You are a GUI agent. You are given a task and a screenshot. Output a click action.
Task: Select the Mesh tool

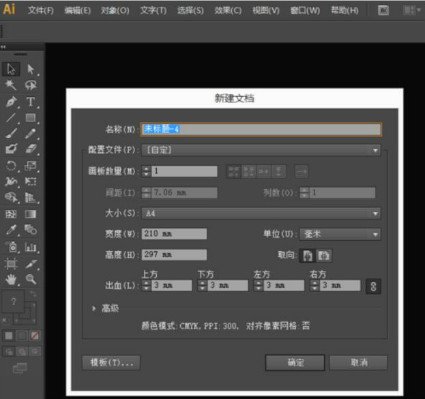pyautogui.click(x=11, y=214)
